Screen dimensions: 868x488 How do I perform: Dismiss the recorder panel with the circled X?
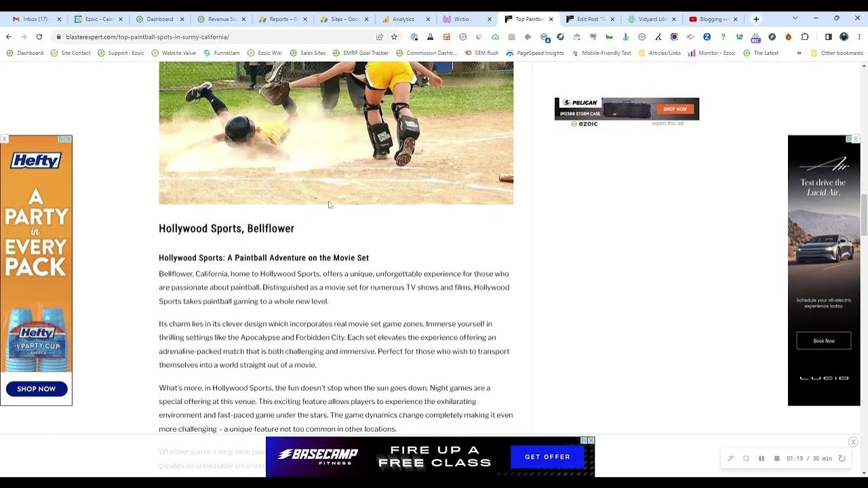coord(853,442)
